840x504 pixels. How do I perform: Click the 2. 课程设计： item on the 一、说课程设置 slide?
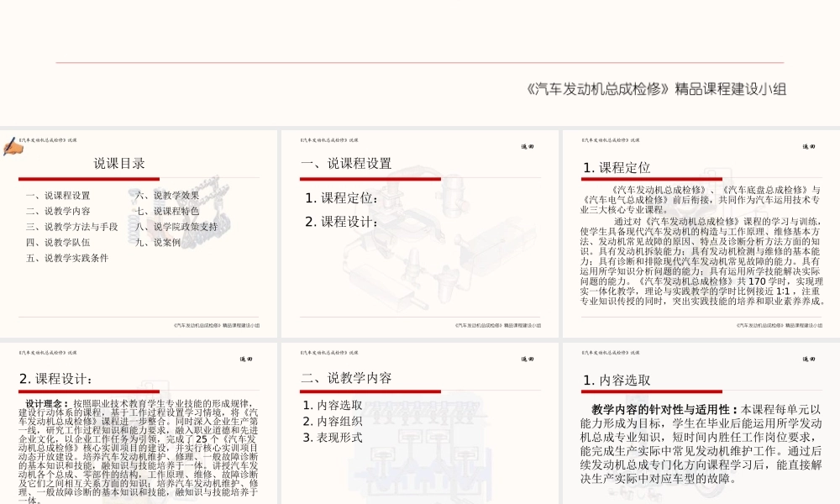[342, 222]
